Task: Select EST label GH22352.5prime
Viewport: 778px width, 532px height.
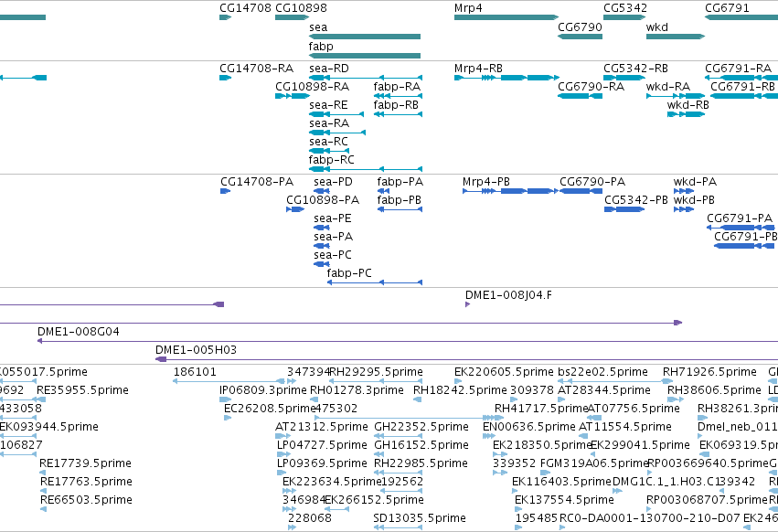Action: click(x=421, y=427)
